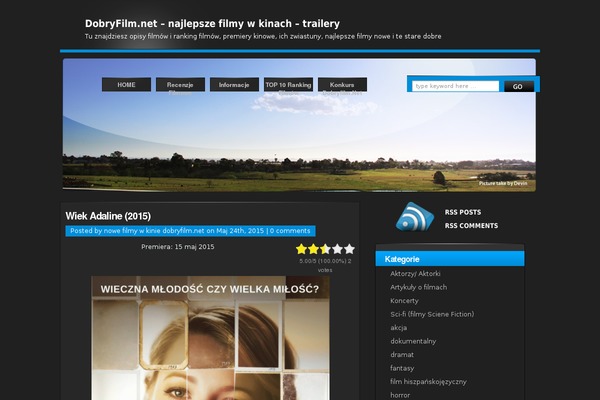Rate the film one star
Viewport: 600px width, 400px height.
[302, 249]
